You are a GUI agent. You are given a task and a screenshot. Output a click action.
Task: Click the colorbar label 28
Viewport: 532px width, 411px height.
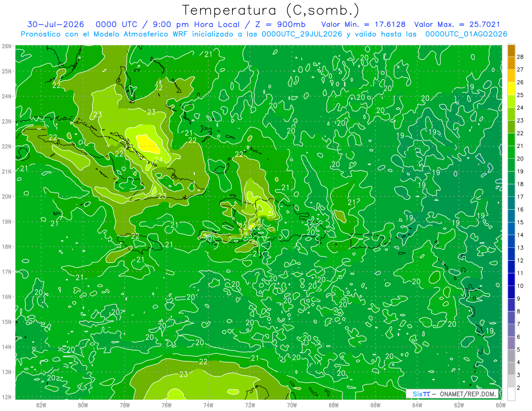click(x=520, y=57)
